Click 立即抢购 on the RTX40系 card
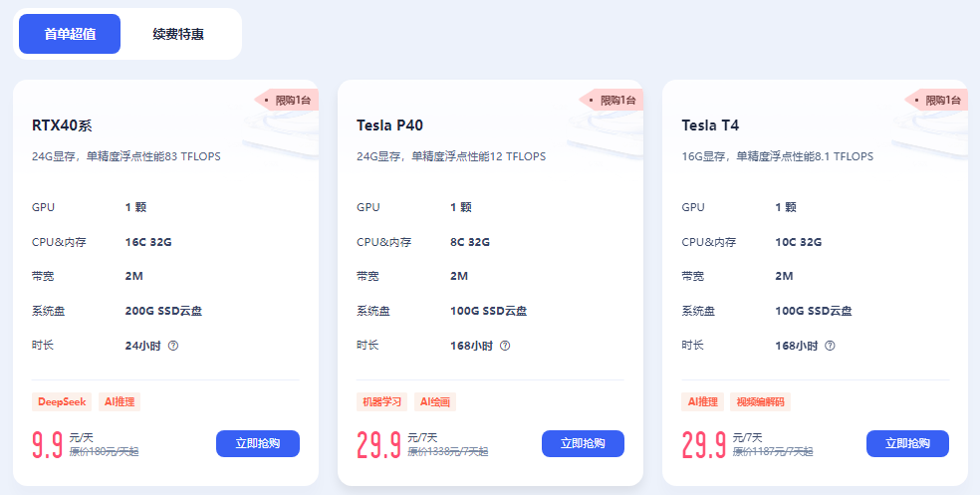This screenshot has width=980, height=495. [x=258, y=444]
